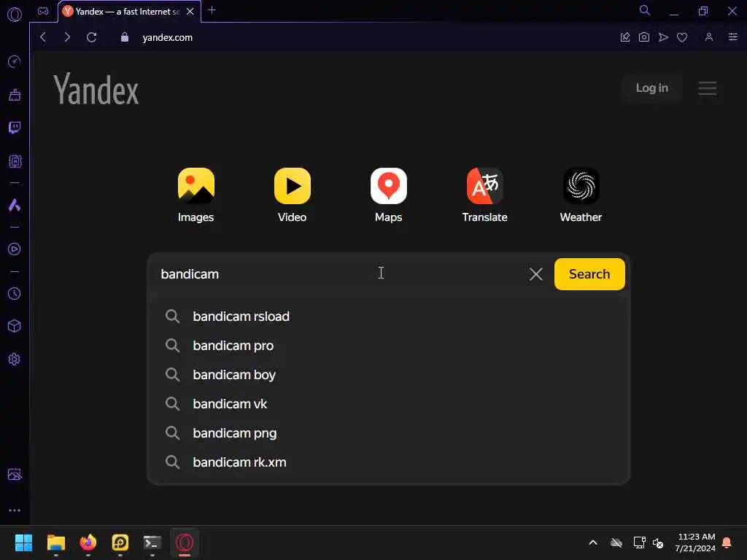Open Firefox from taskbar
This screenshot has height=560, width=747.
coord(88,542)
